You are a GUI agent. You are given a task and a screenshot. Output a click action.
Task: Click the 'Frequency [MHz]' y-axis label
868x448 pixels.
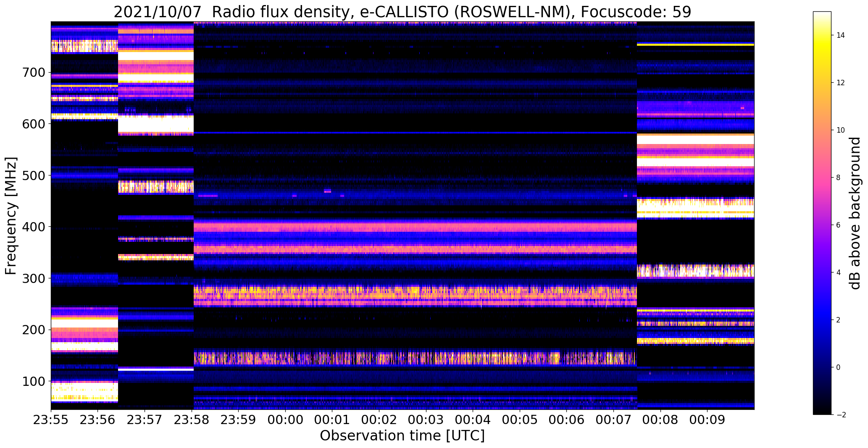pyautogui.click(x=11, y=216)
